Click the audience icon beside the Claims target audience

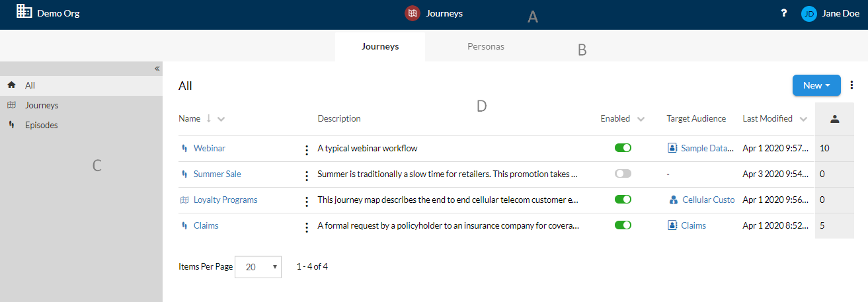tap(672, 225)
